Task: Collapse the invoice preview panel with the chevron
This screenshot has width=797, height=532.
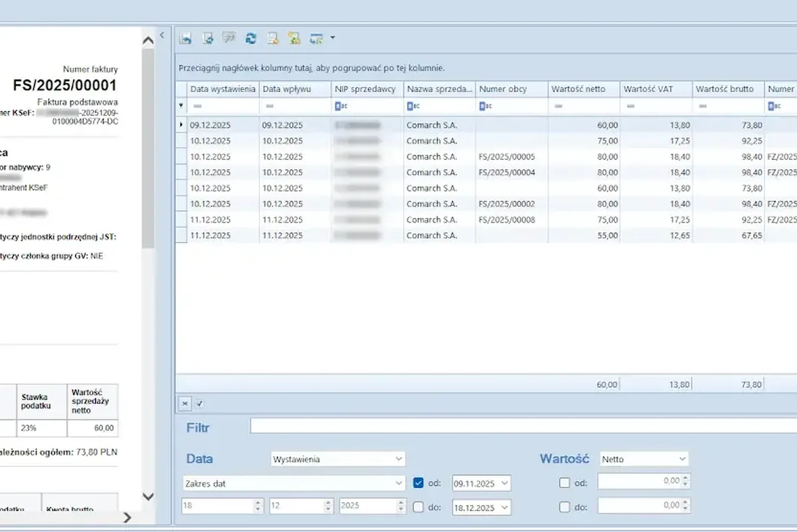Action: coord(162,35)
